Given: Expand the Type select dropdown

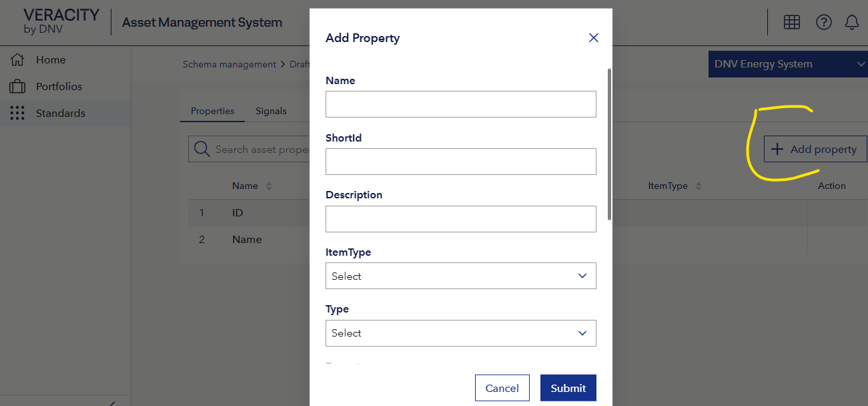Looking at the screenshot, I should 460,333.
